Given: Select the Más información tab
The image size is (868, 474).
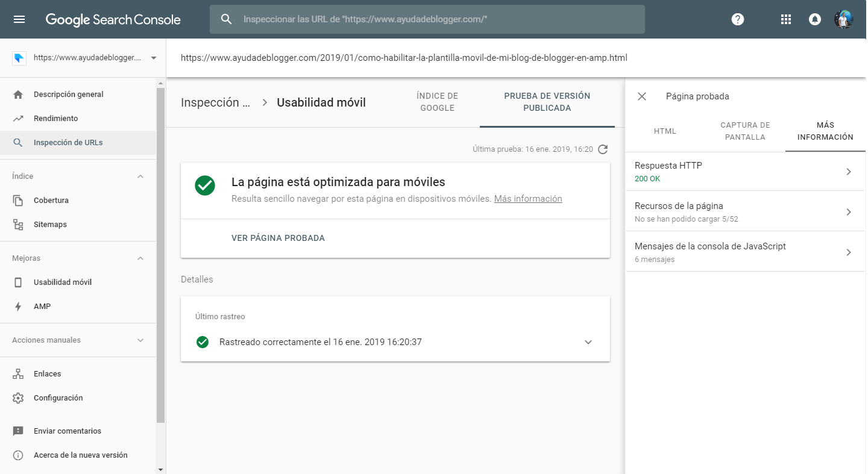Looking at the screenshot, I should 825,131.
